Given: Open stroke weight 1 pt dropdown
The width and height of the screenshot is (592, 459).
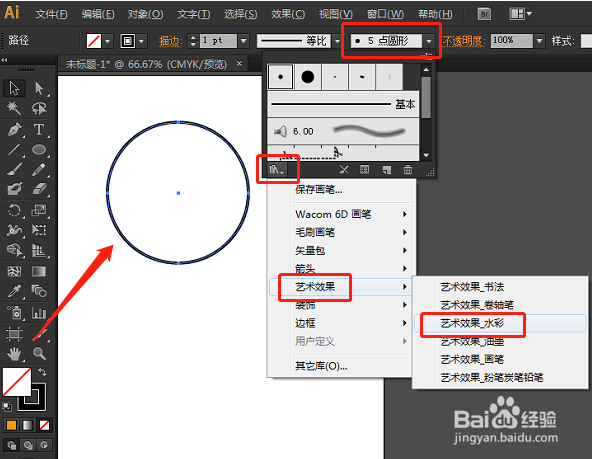Looking at the screenshot, I should pyautogui.click(x=244, y=41).
